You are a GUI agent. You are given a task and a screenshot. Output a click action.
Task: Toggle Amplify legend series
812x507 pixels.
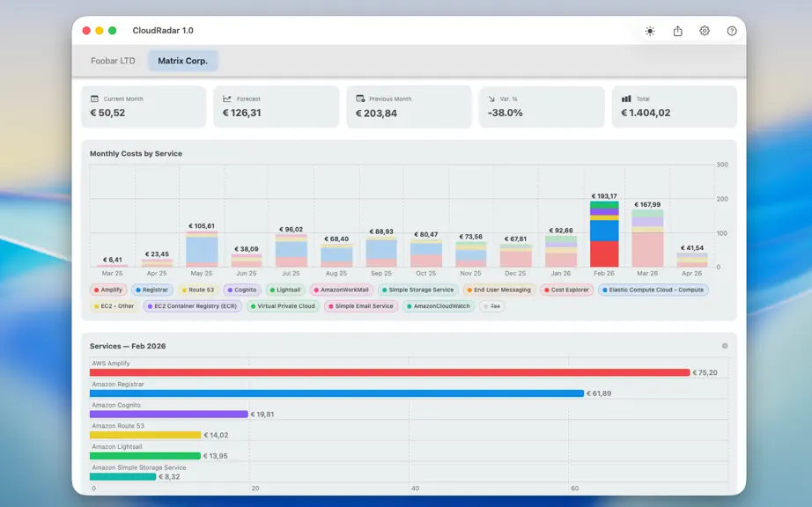[x=108, y=290]
